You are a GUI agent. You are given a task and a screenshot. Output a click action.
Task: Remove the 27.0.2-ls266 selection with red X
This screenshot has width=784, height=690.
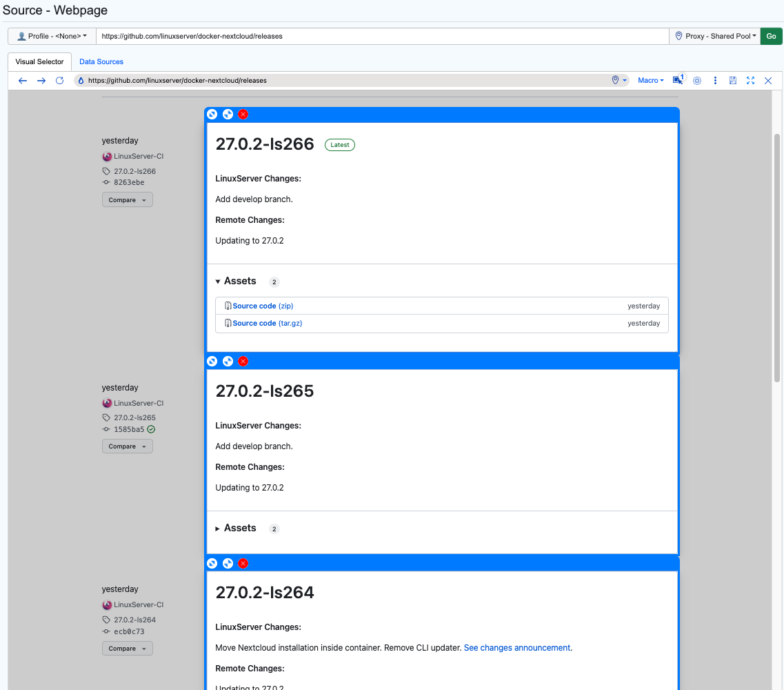[243, 114]
